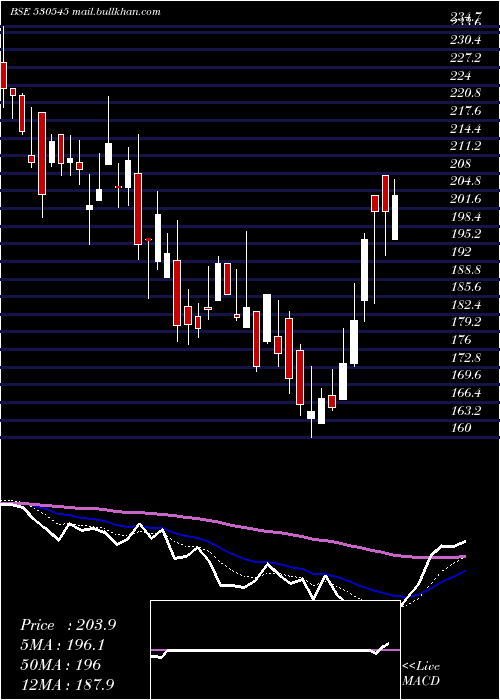Click the 208 price axis label

point(461,164)
